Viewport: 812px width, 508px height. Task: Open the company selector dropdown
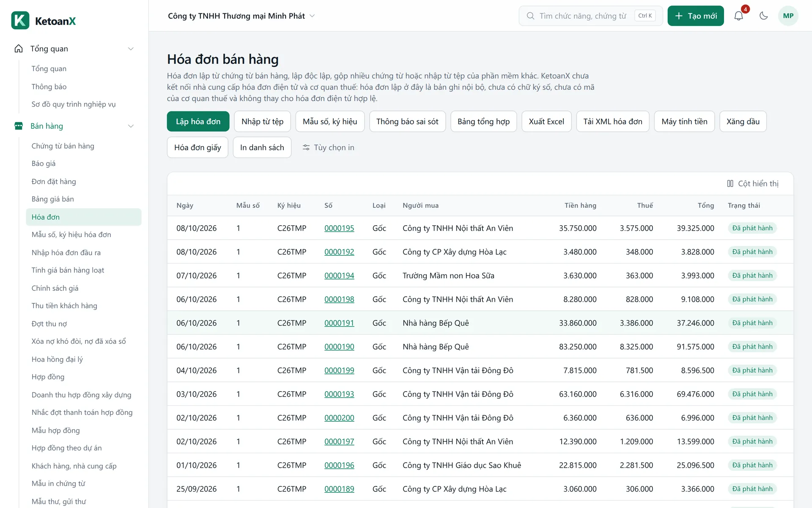241,16
